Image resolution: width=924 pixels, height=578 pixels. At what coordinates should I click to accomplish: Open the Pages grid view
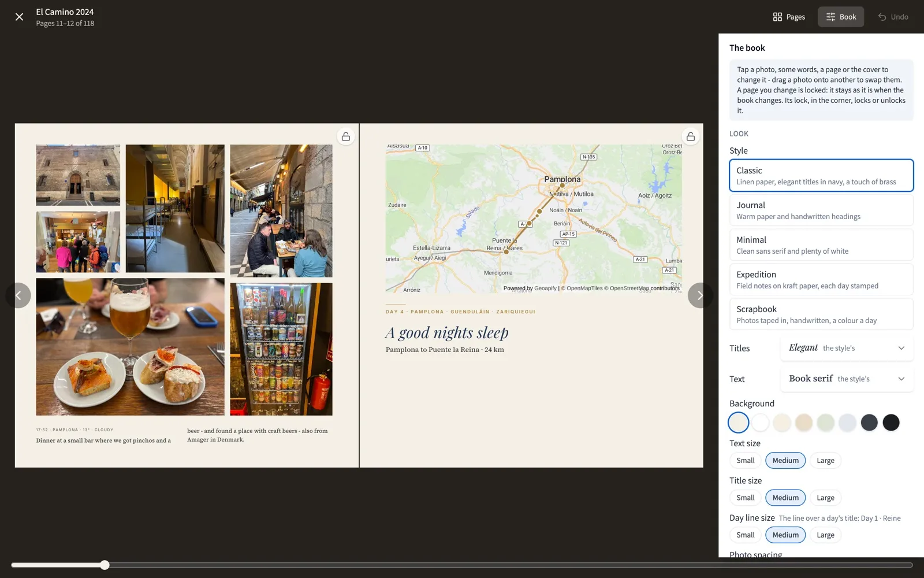click(x=789, y=17)
